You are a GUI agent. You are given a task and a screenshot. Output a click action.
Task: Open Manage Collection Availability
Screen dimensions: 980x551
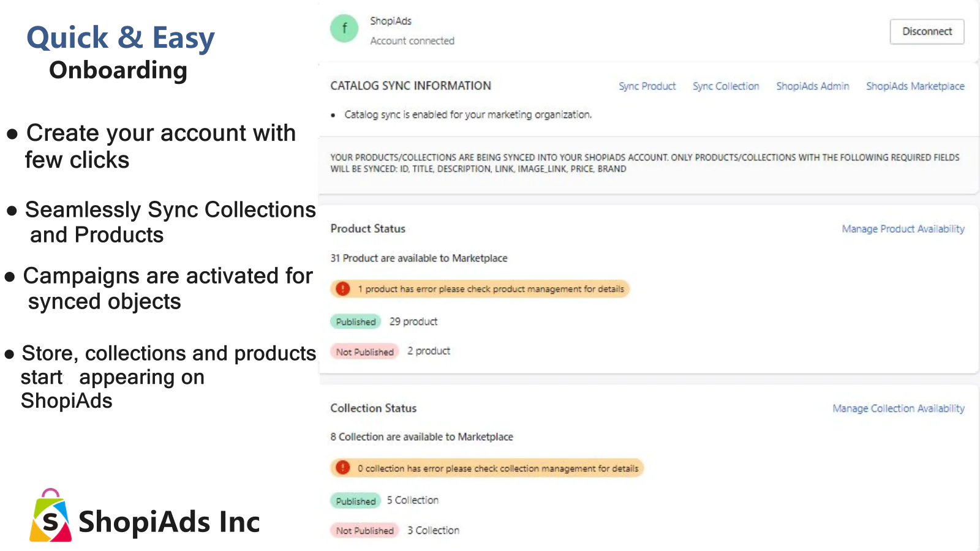(898, 408)
